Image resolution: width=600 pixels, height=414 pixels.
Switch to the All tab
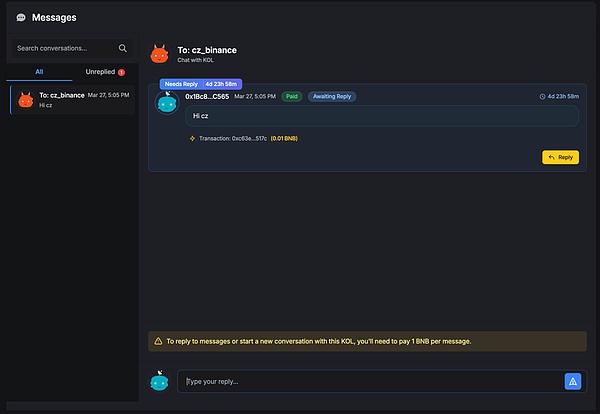pos(39,72)
